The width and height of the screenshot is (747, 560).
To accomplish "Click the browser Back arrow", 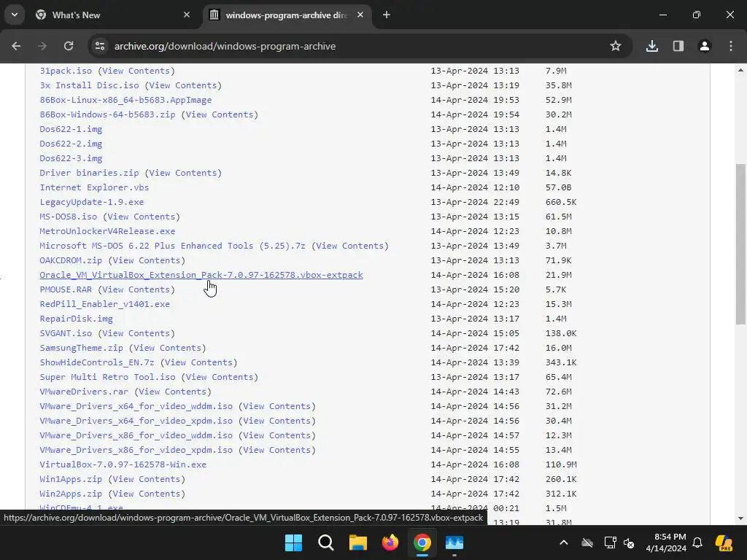I will pos(16,46).
